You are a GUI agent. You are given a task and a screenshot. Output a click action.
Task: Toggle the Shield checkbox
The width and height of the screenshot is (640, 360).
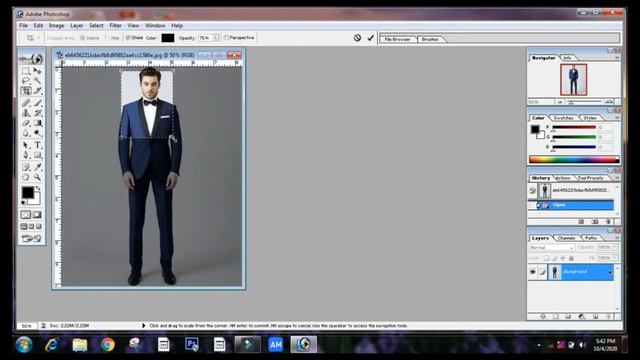click(x=128, y=38)
